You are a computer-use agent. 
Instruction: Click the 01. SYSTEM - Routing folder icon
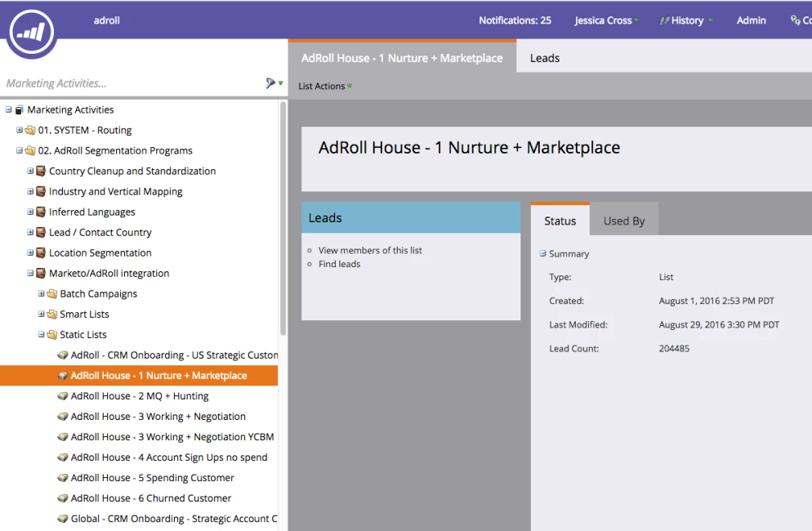tap(30, 130)
